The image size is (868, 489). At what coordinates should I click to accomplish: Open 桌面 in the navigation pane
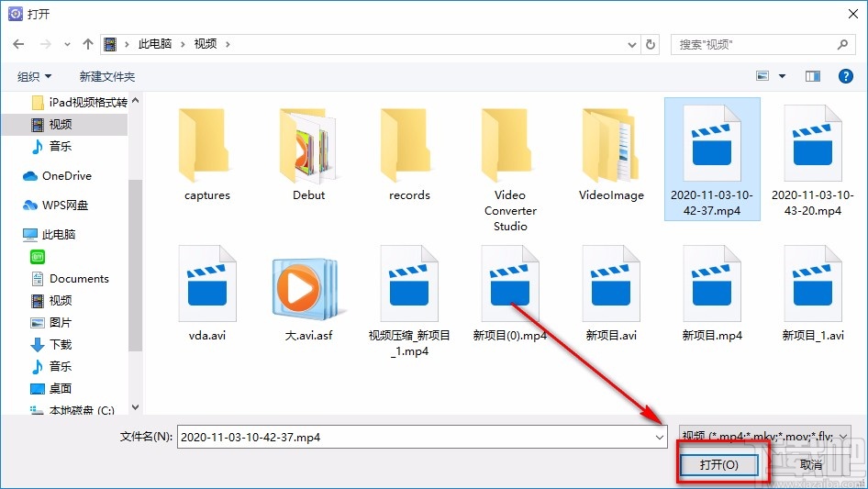point(51,389)
